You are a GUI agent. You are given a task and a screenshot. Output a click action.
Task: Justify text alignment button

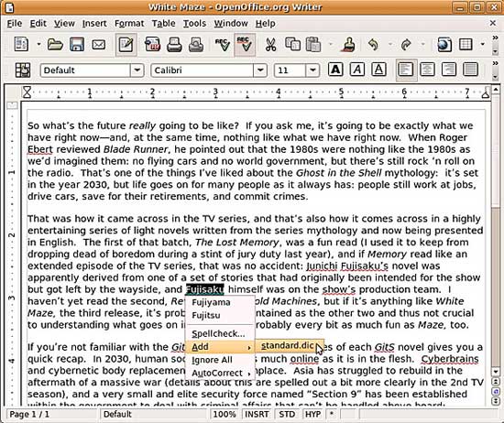(470, 70)
